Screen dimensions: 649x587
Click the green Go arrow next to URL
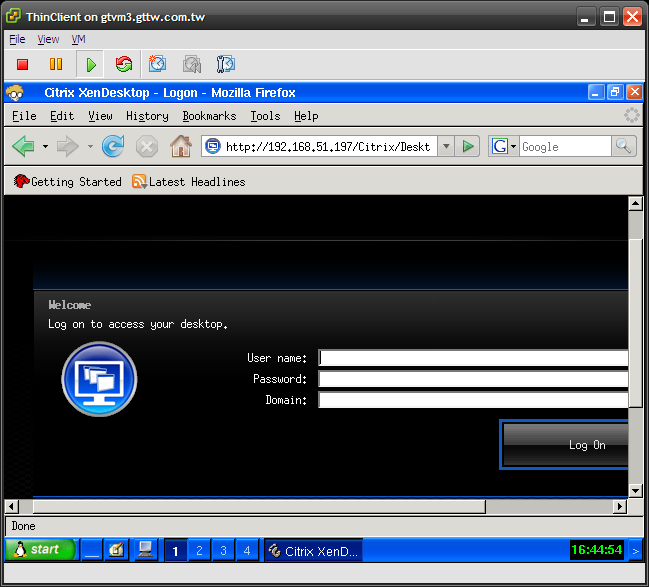[x=467, y=146]
